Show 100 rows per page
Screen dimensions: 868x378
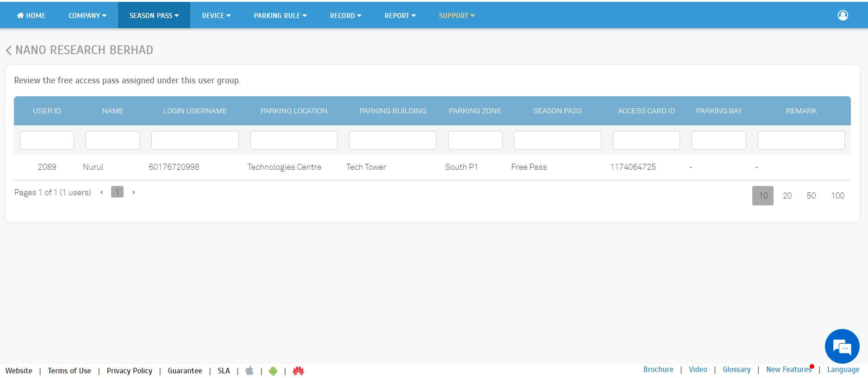(x=837, y=195)
